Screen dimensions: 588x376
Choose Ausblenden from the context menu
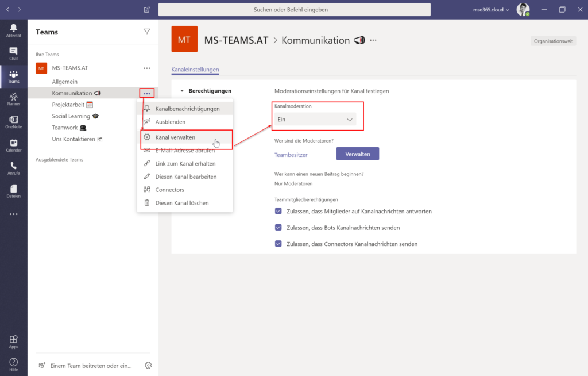(185, 122)
